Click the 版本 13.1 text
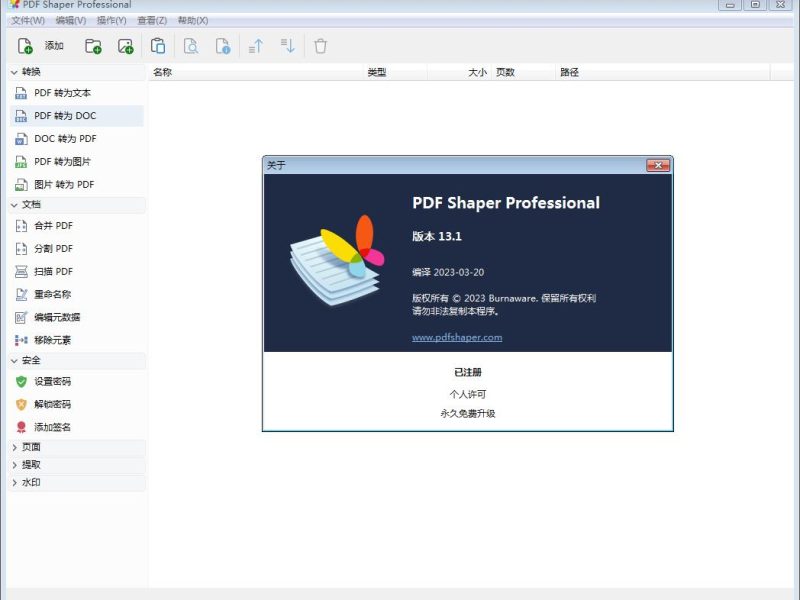Image resolution: width=800 pixels, height=600 pixels. tap(437, 236)
